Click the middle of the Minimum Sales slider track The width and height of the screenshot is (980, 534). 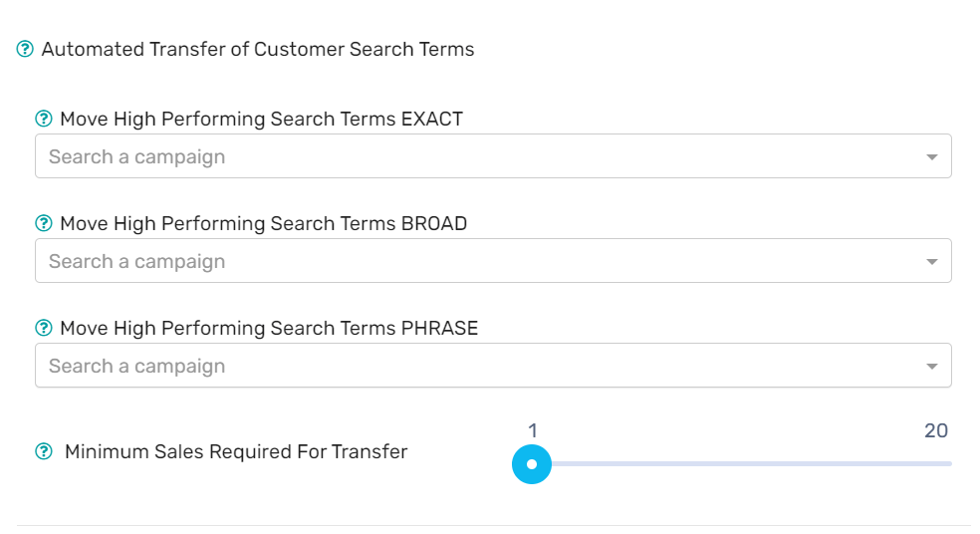click(742, 463)
